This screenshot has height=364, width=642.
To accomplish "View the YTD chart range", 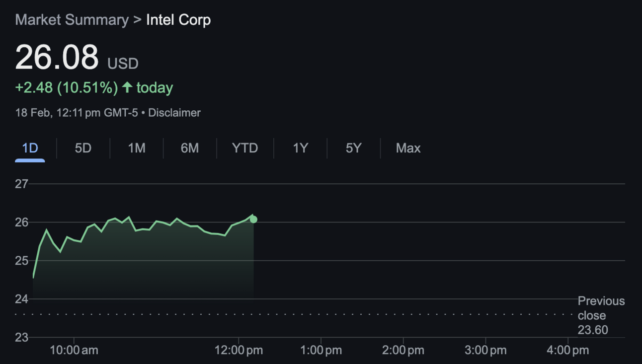I will point(245,148).
